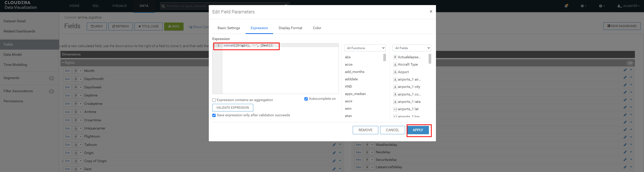Click inside the expression editor line
Viewport: 644px width, 172px height.
280,45
